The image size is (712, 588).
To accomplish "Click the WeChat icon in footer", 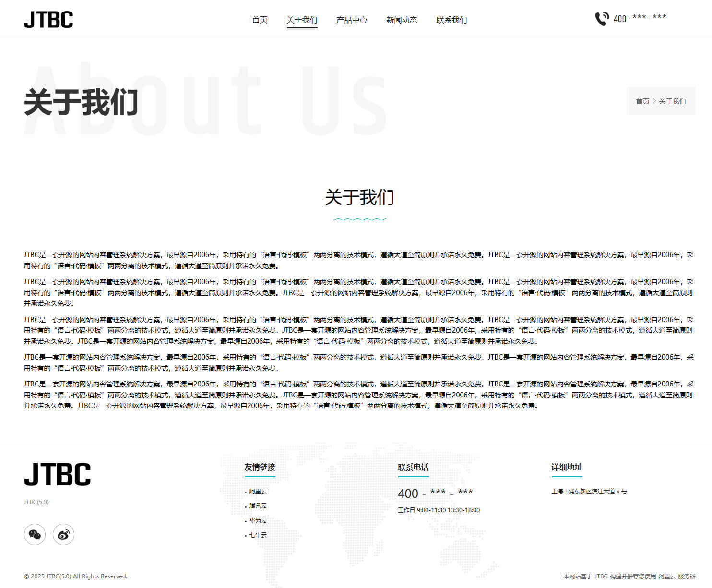I will [x=35, y=534].
